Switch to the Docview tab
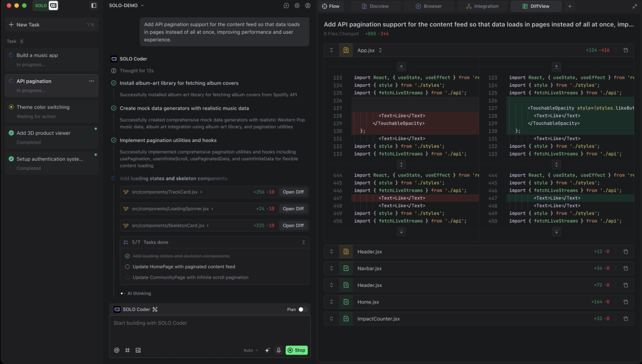 [x=374, y=6]
